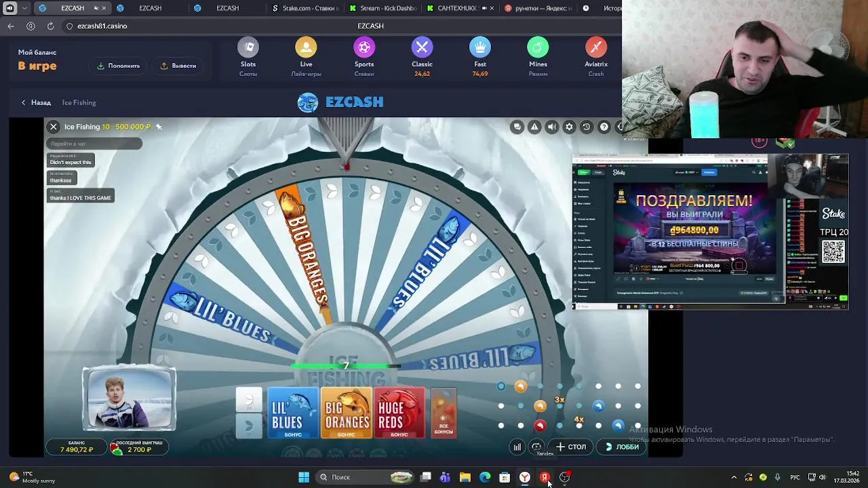Open Yandex Browser from the taskbar
Screen dimensions: 868x488
point(525,477)
